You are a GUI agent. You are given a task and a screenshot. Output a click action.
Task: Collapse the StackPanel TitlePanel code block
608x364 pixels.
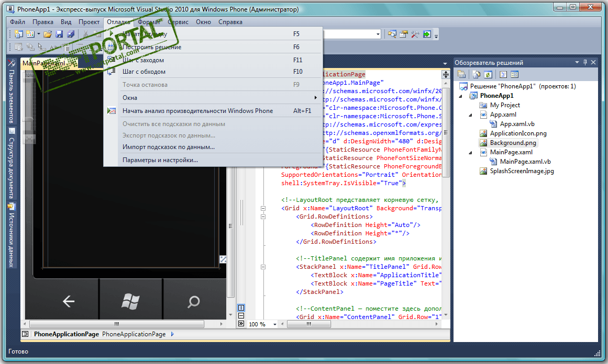tap(263, 267)
